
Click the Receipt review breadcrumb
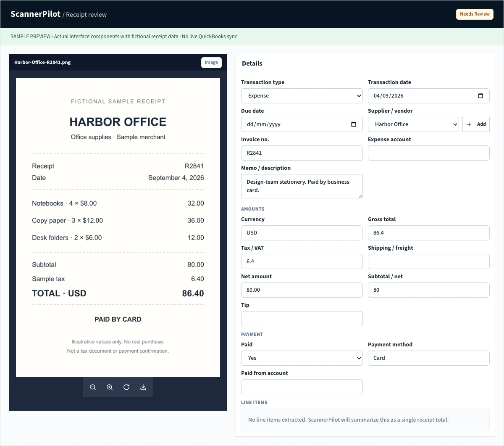tap(87, 15)
